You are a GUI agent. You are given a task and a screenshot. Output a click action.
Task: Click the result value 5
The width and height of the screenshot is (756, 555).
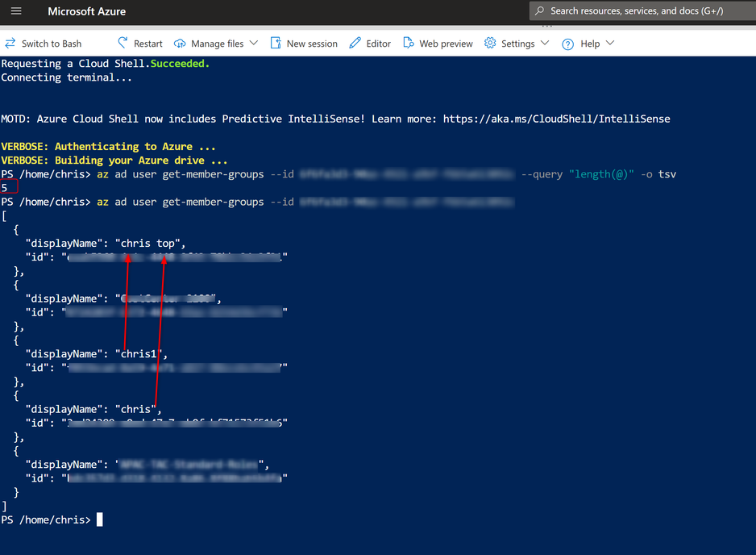(x=4, y=188)
